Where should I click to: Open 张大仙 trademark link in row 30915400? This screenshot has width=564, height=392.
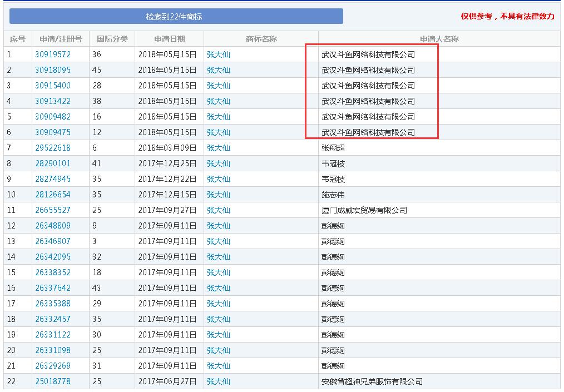point(219,86)
